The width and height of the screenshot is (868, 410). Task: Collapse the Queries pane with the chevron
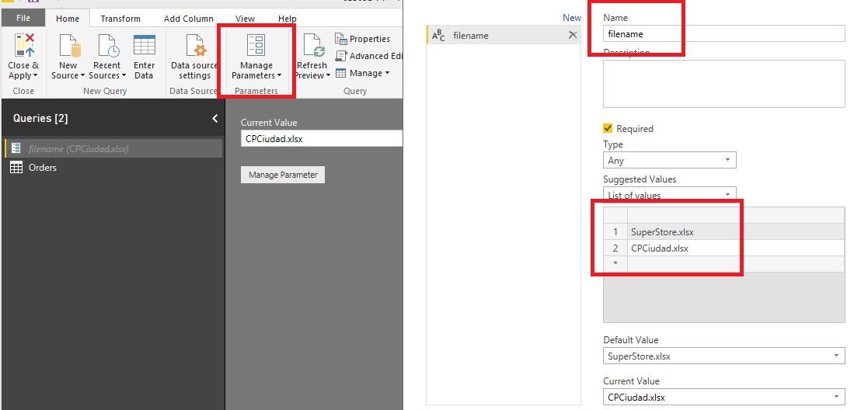[214, 118]
